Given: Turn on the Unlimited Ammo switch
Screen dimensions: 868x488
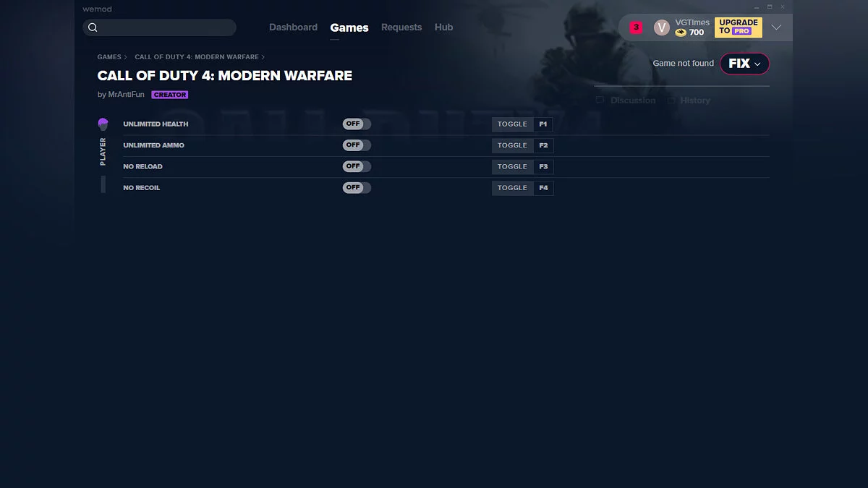Looking at the screenshot, I should tap(356, 145).
